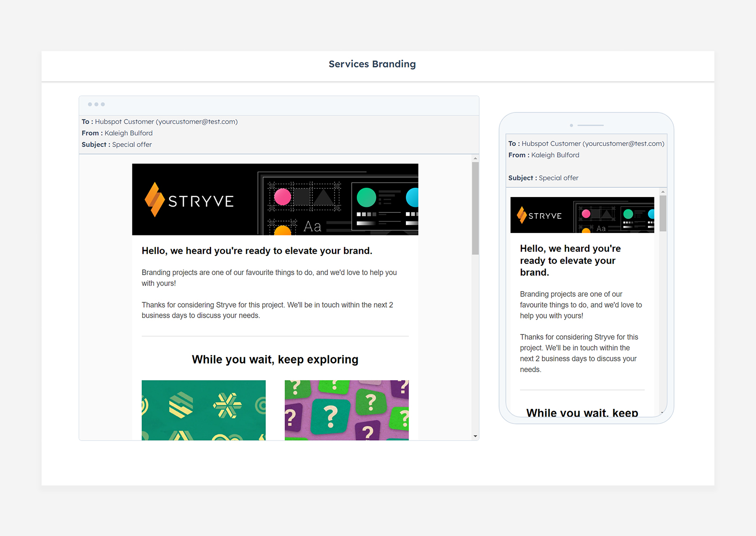This screenshot has height=536, width=756.
Task: Click the desktop preview scrollbar thumb
Action: click(x=475, y=208)
